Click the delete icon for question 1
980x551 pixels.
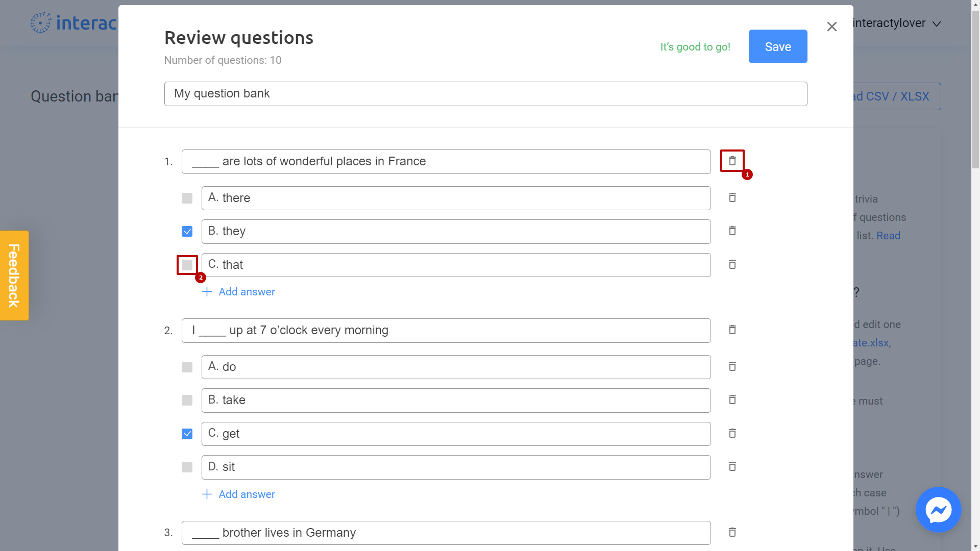732,161
